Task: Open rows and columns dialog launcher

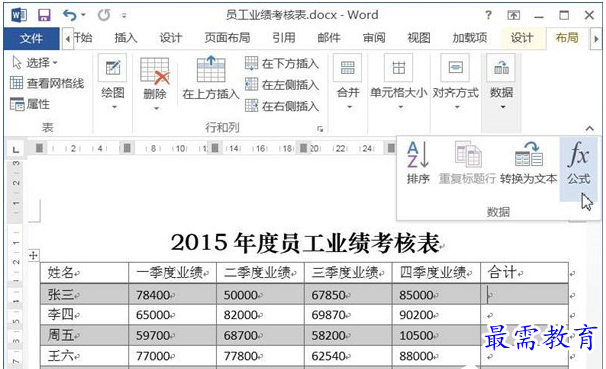Action: coord(320,129)
